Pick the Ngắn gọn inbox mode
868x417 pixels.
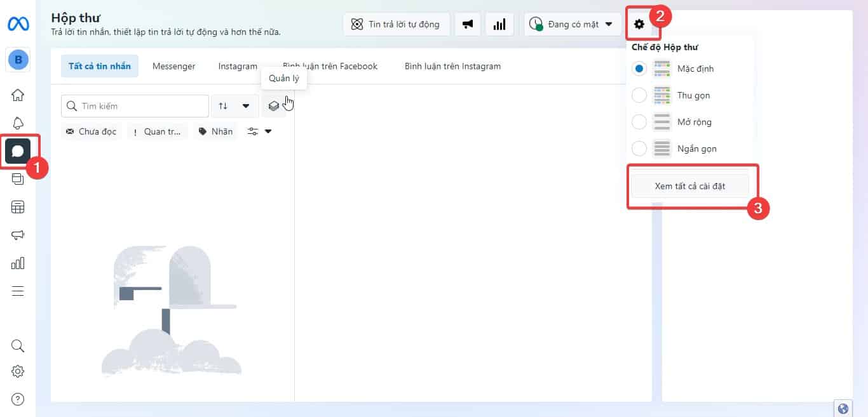pos(640,149)
